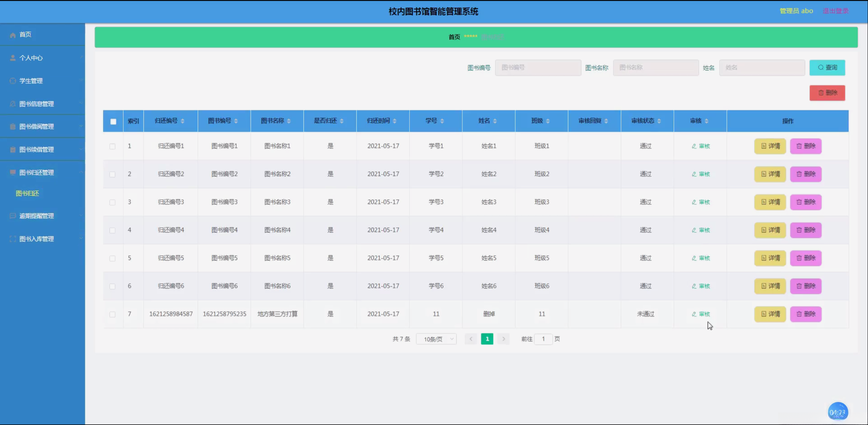The height and width of the screenshot is (425, 868).
Task: Click the 审核 pencil icon in row 1
Action: click(x=694, y=146)
